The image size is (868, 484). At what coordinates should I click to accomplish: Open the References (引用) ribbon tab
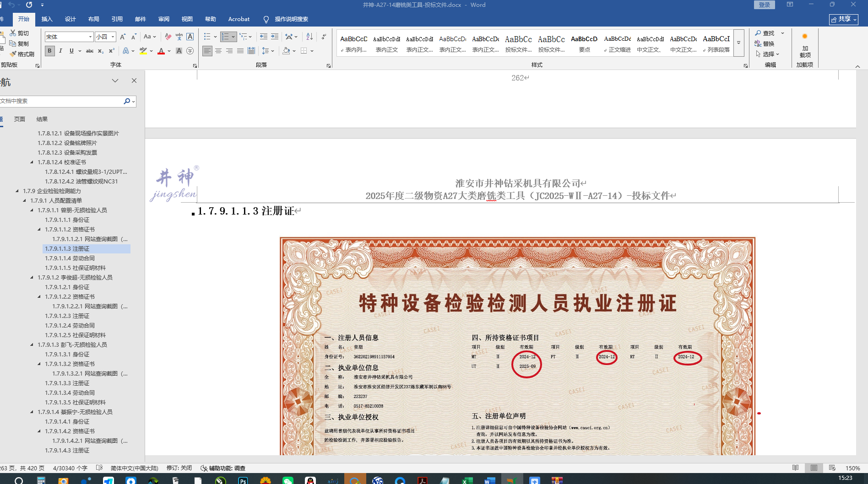(117, 19)
